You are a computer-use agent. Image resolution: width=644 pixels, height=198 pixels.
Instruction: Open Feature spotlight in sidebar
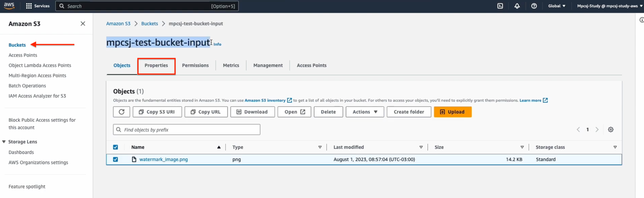click(x=27, y=186)
